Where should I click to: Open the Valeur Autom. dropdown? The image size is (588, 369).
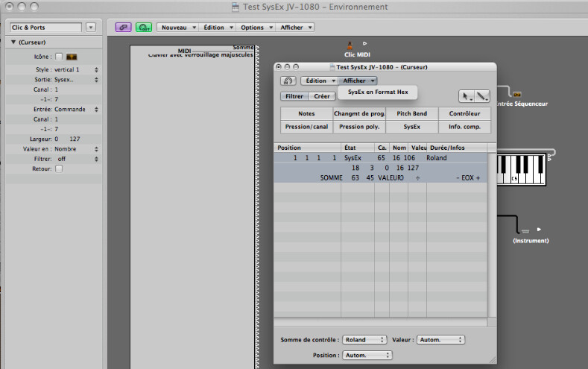click(x=440, y=340)
